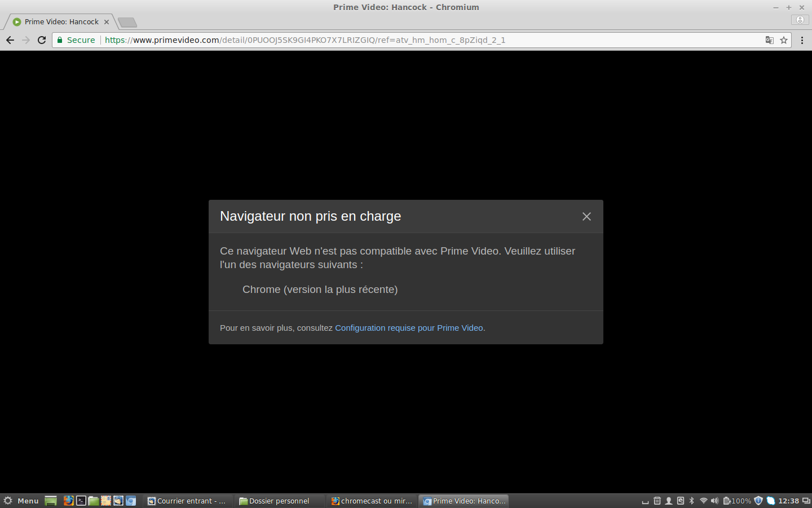Screen dimensions: 812x508
Task: Click the Chrome (version la plus récente) text
Action: tap(320, 290)
